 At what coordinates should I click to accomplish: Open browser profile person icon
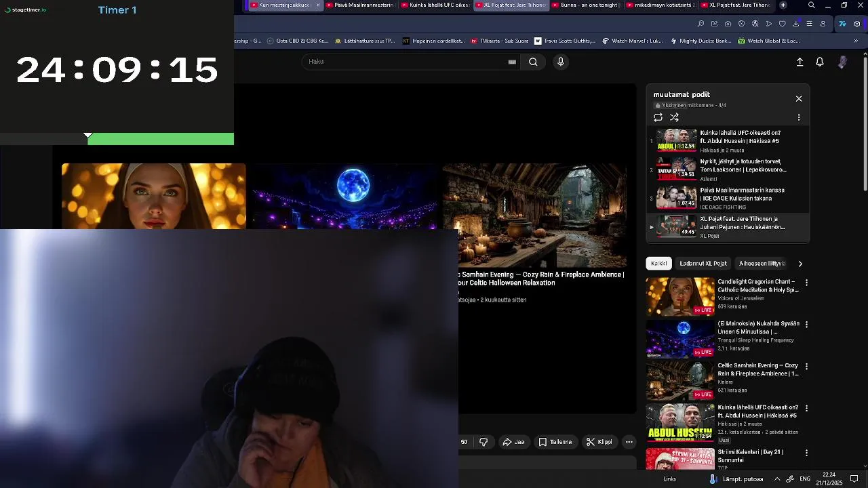pyautogui.click(x=823, y=24)
